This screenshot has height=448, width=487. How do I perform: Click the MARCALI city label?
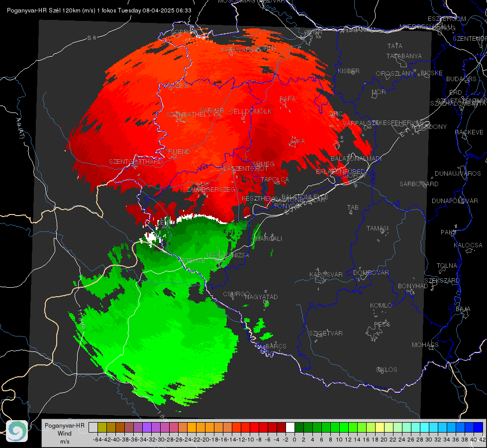point(268,239)
